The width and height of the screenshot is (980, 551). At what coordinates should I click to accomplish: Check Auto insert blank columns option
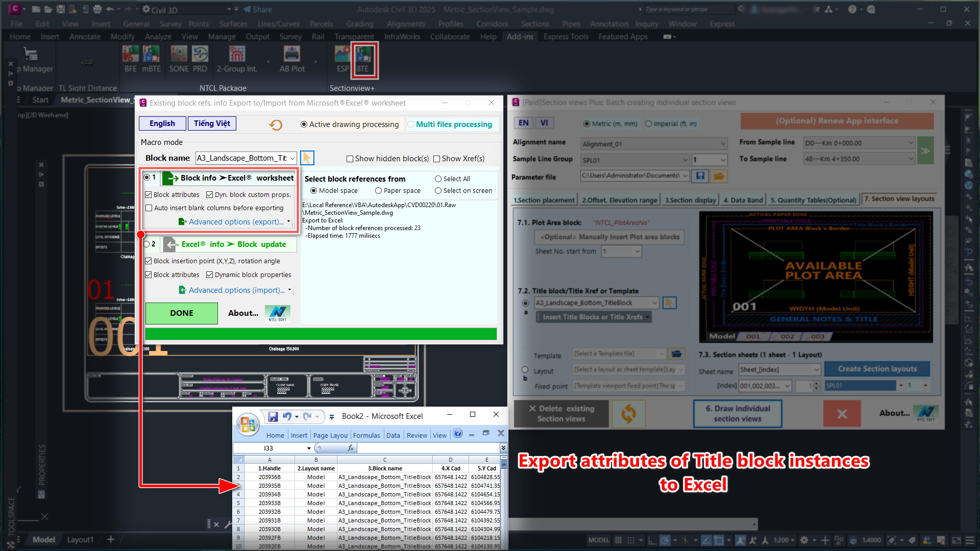coord(149,208)
